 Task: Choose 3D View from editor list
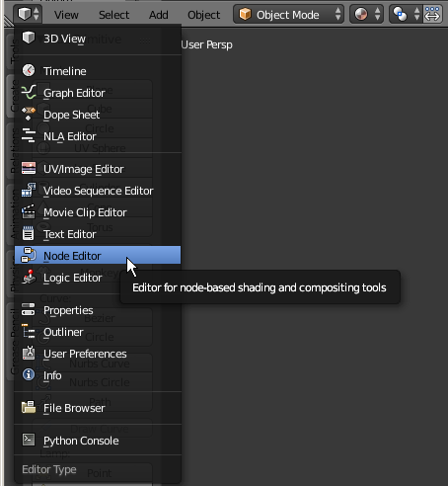(x=98, y=39)
